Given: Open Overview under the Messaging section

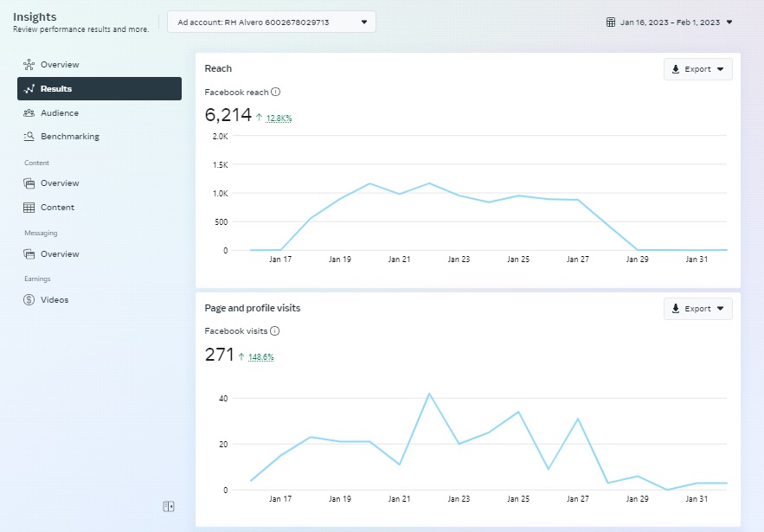Looking at the screenshot, I should click(59, 254).
